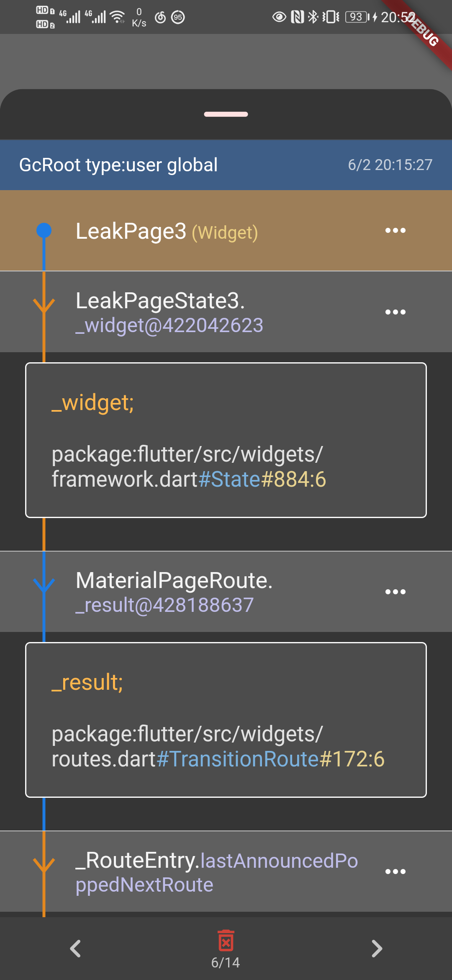Open the #State#884:6 source link

click(x=262, y=479)
